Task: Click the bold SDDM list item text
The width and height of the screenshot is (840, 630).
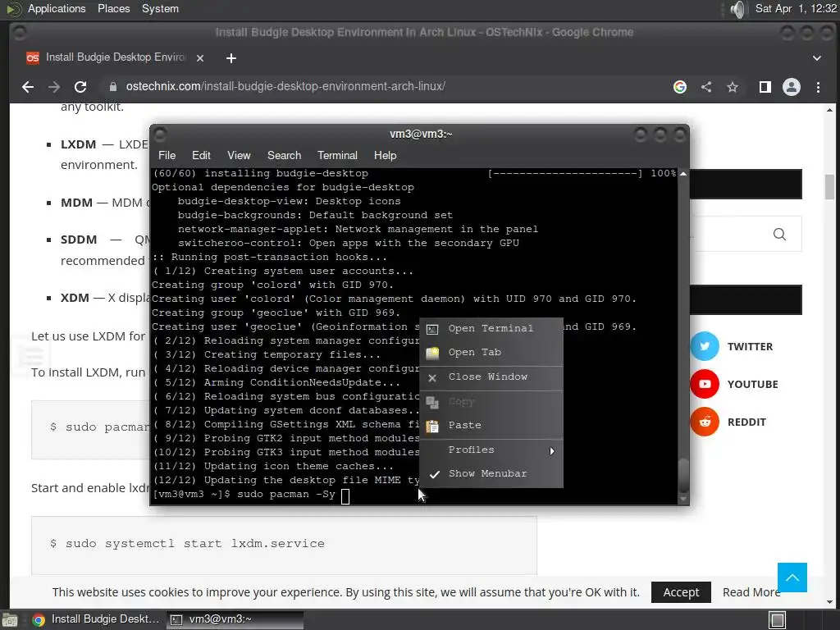Action: pyautogui.click(x=79, y=240)
